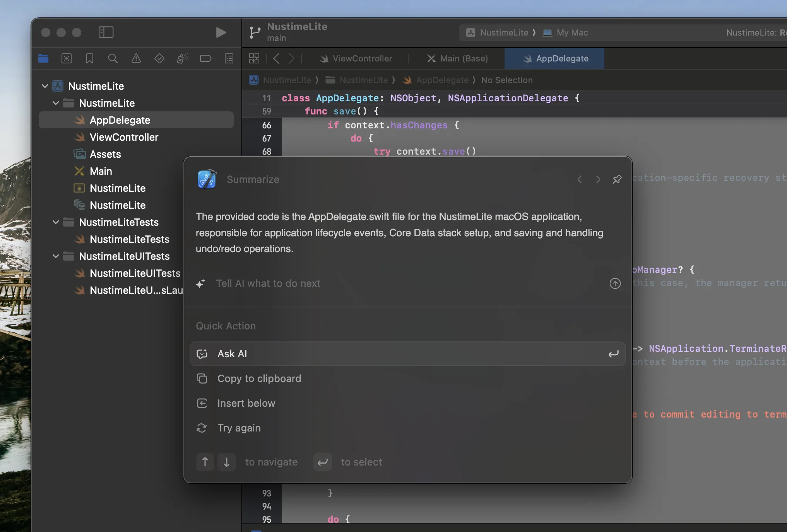Open the Find navigator magnifier icon
This screenshot has height=532, width=787.
point(113,58)
